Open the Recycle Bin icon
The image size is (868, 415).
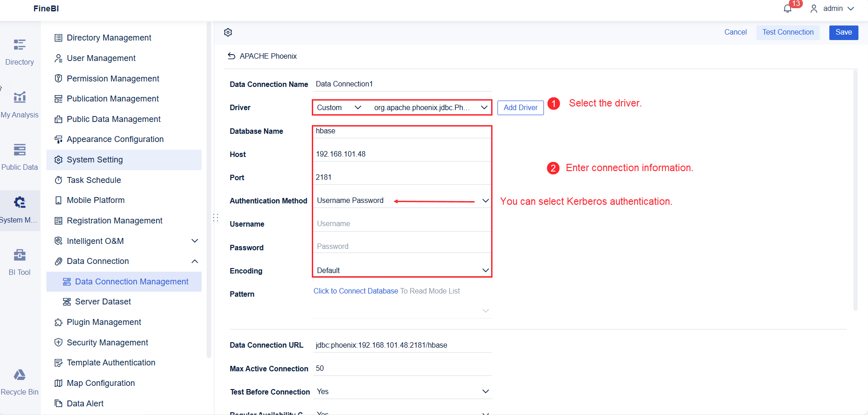click(20, 375)
